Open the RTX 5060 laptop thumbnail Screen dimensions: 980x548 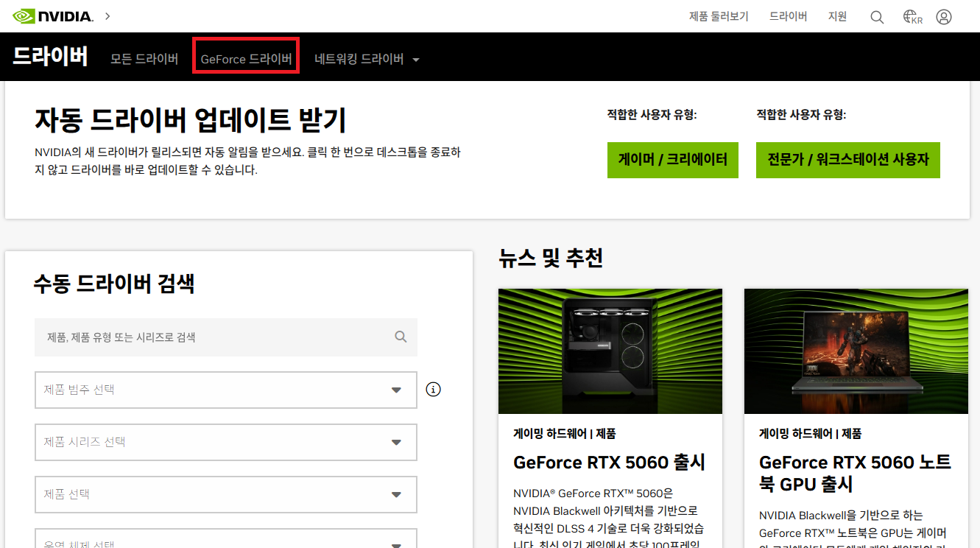[x=856, y=351]
